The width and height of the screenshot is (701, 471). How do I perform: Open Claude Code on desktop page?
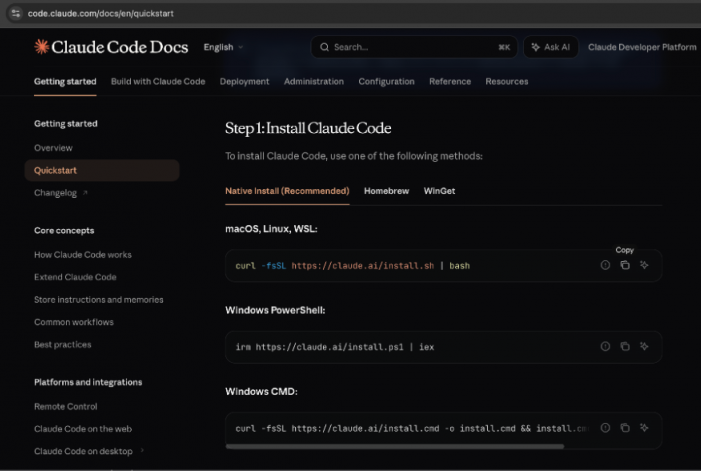(x=83, y=451)
